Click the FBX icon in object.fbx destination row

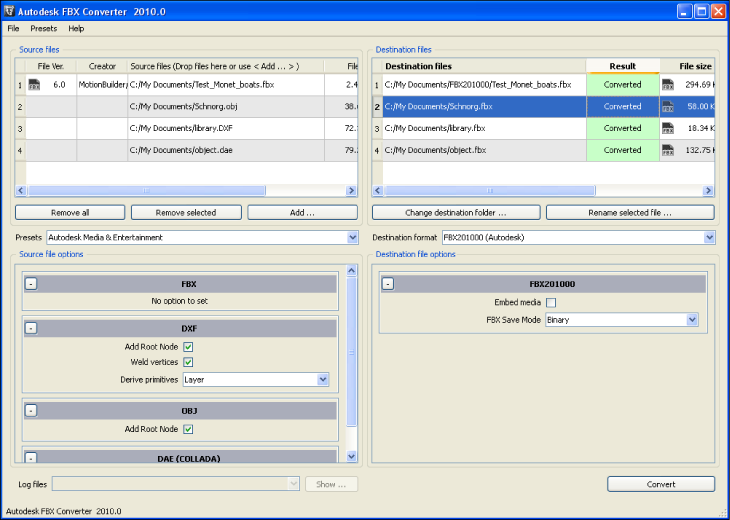point(668,150)
